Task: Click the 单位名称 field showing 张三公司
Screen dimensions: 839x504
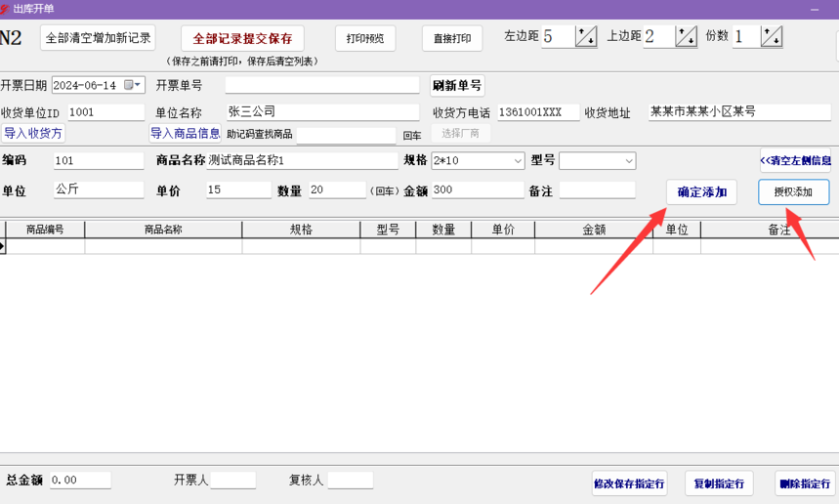Action: [322, 111]
